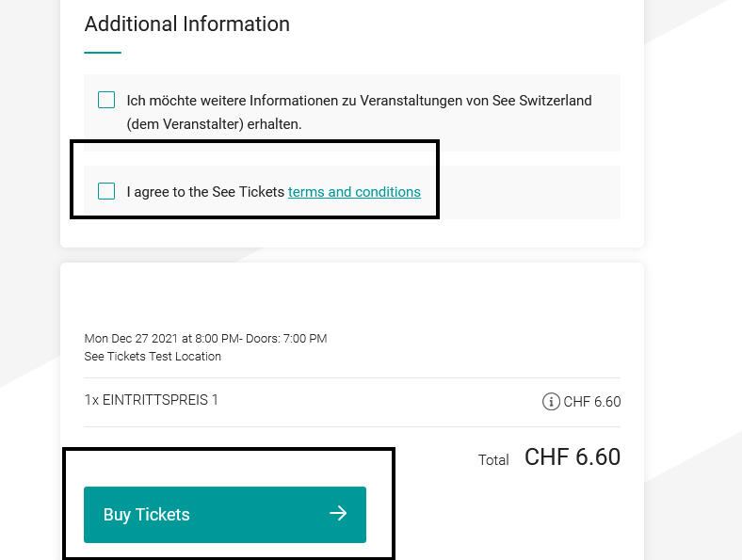The width and height of the screenshot is (742, 560).
Task: Click the arrow icon on Buy Tickets
Action: click(x=338, y=513)
